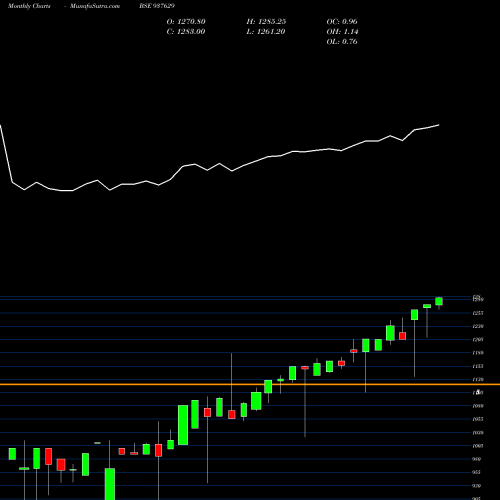500x500 pixels.
Task: Click the close value 'C: 1283.00'
Action: 186,32
